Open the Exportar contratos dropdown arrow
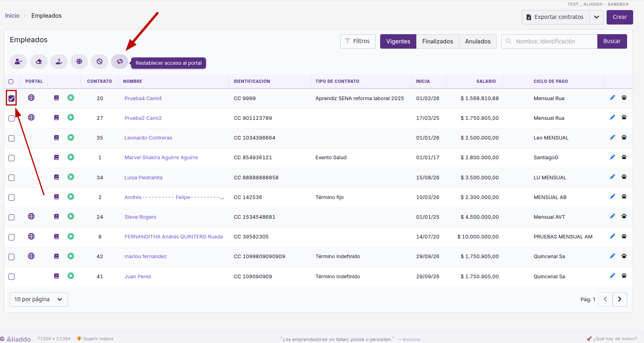Image resolution: width=644 pixels, height=343 pixels. click(597, 17)
